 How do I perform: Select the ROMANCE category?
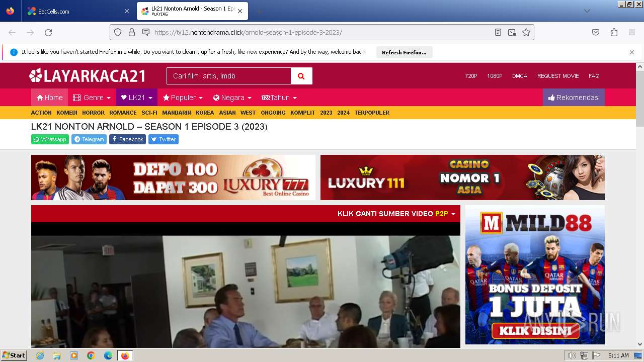pyautogui.click(x=123, y=113)
